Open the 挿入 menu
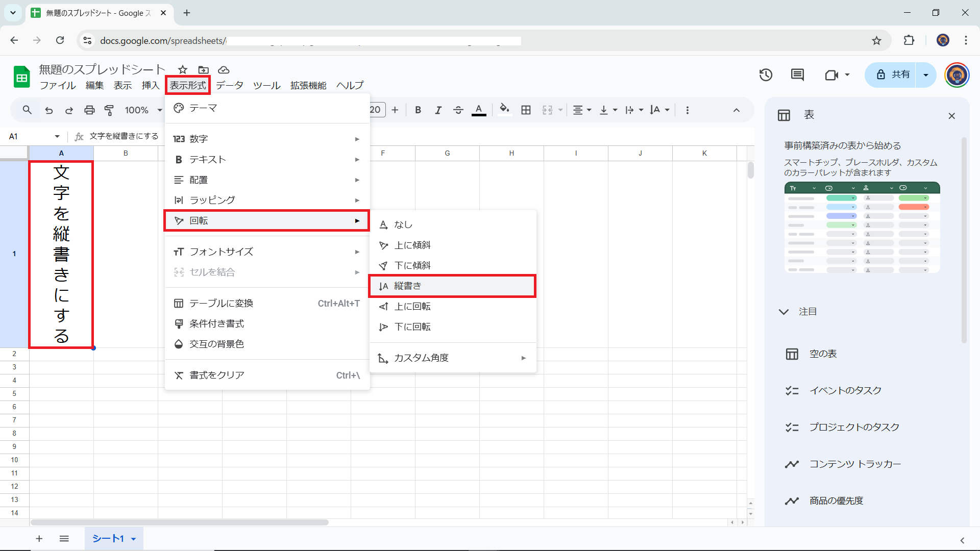Image resolution: width=980 pixels, height=551 pixels. [x=151, y=85]
